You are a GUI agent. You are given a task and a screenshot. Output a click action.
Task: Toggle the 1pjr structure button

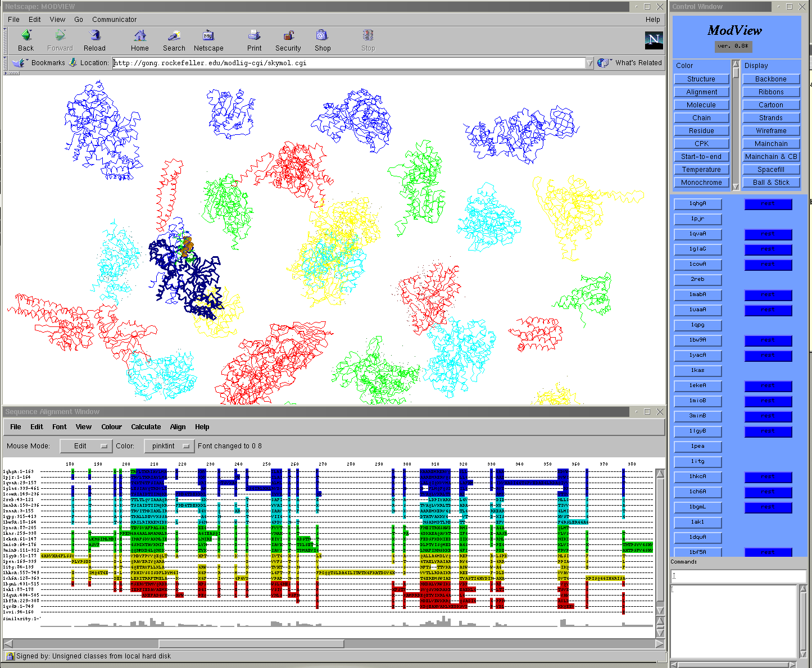(x=697, y=219)
